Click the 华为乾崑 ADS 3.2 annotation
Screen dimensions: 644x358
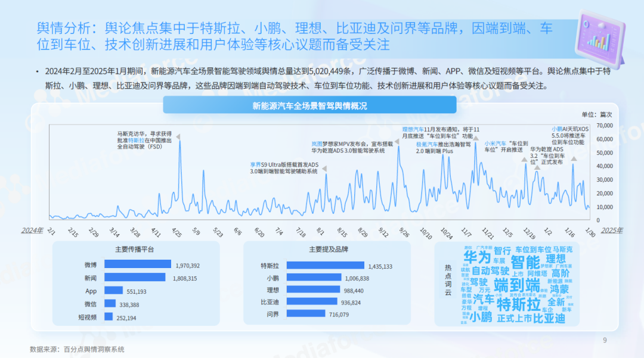547,156
